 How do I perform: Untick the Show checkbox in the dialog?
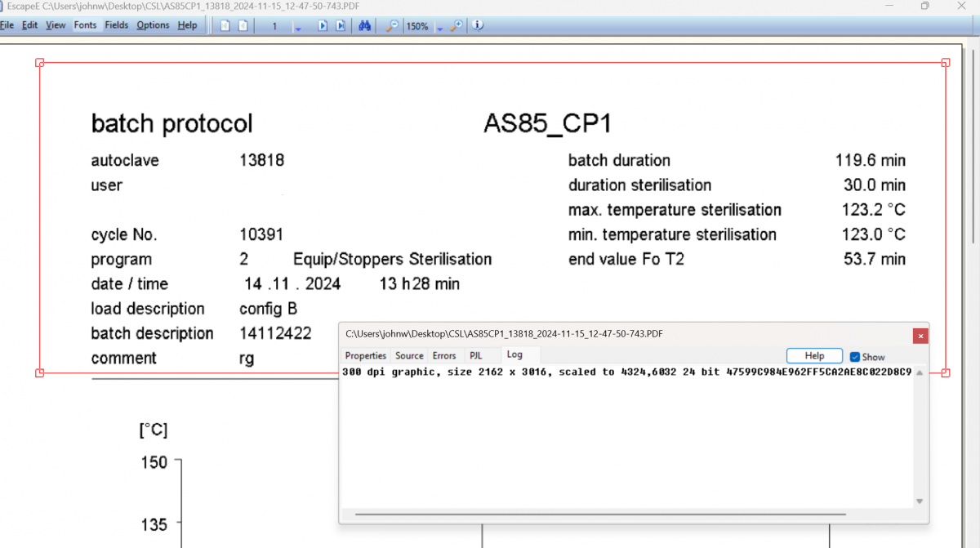pos(855,357)
